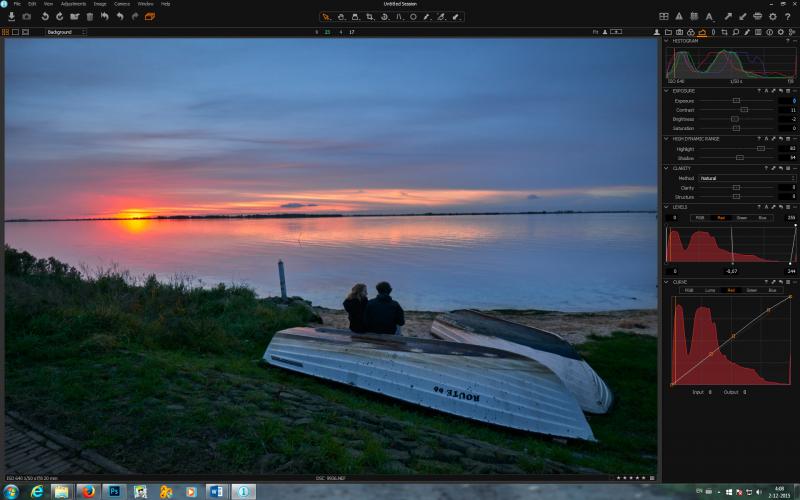Open the Metadata info tool tab
This screenshot has height=500, width=800.
point(769,32)
